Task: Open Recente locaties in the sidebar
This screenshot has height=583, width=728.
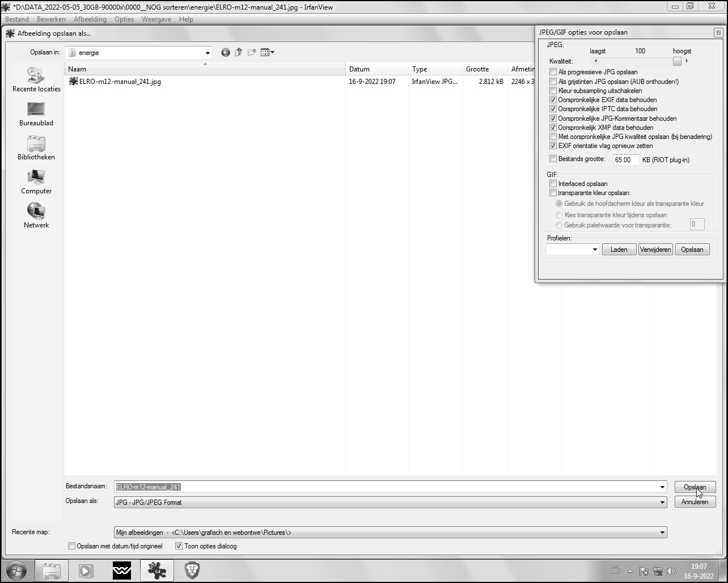Action: (x=36, y=80)
